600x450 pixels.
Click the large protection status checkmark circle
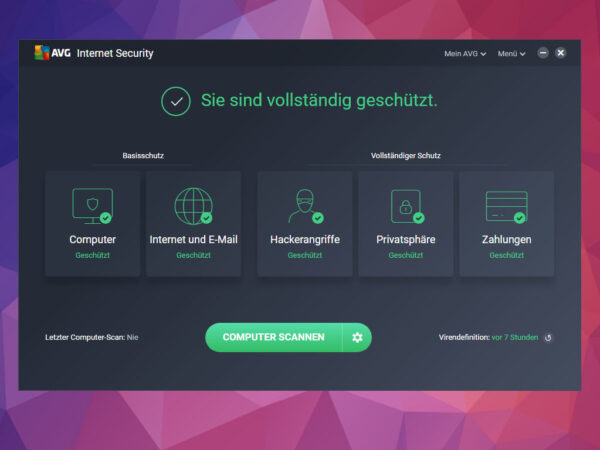[x=176, y=101]
